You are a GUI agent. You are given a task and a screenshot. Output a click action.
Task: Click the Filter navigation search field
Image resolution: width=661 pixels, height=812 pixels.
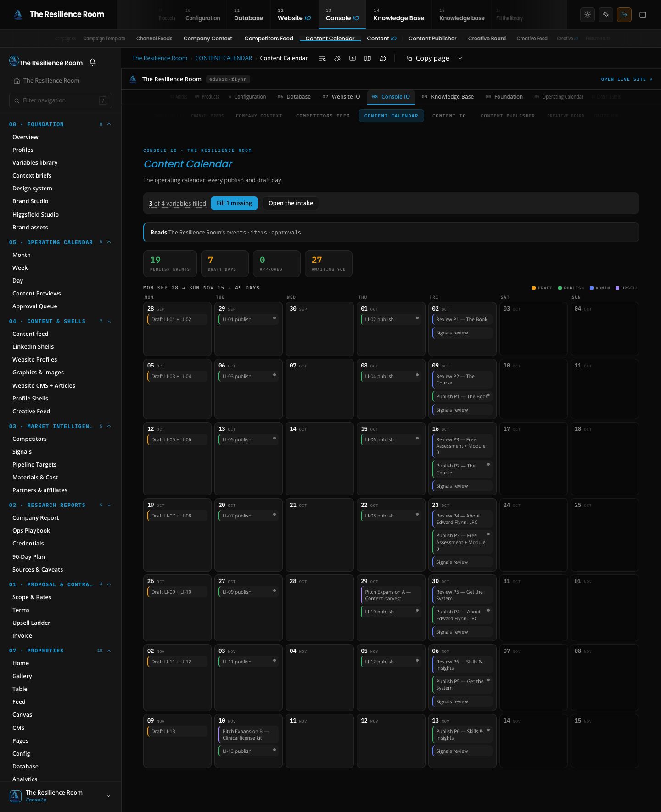pyautogui.click(x=61, y=100)
